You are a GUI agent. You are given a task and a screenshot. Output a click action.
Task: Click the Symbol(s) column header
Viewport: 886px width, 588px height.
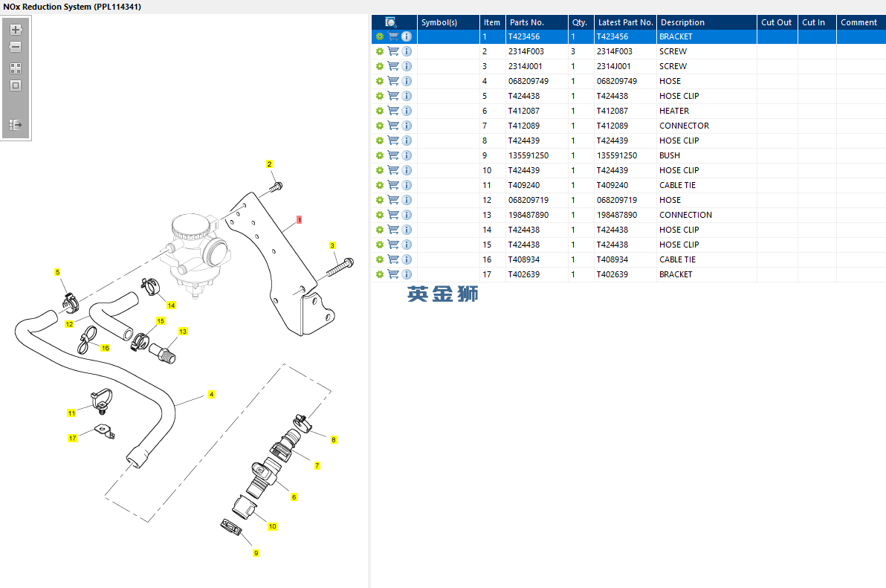point(448,22)
